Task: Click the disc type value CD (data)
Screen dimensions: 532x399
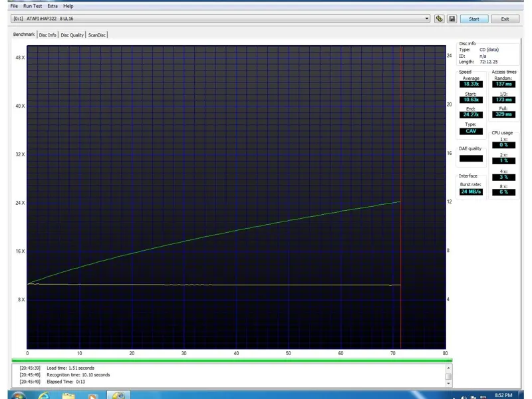Action: [x=489, y=49]
